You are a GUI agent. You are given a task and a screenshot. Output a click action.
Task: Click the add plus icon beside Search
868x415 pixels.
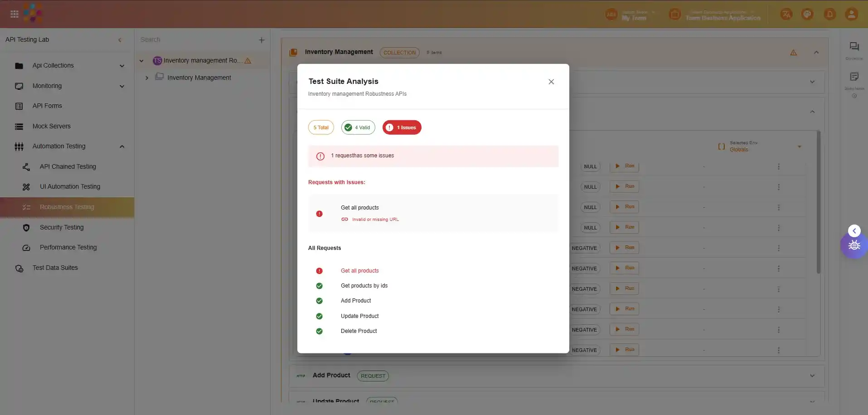pos(262,40)
